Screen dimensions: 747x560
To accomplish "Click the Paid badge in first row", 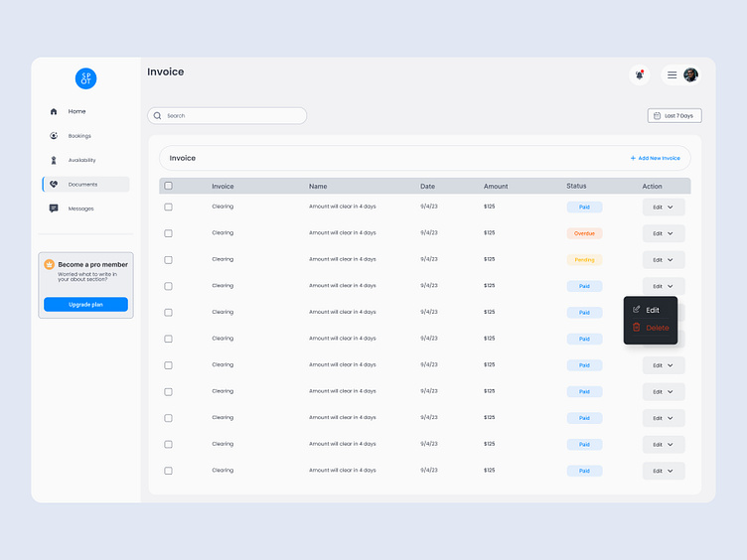I will tap(584, 208).
